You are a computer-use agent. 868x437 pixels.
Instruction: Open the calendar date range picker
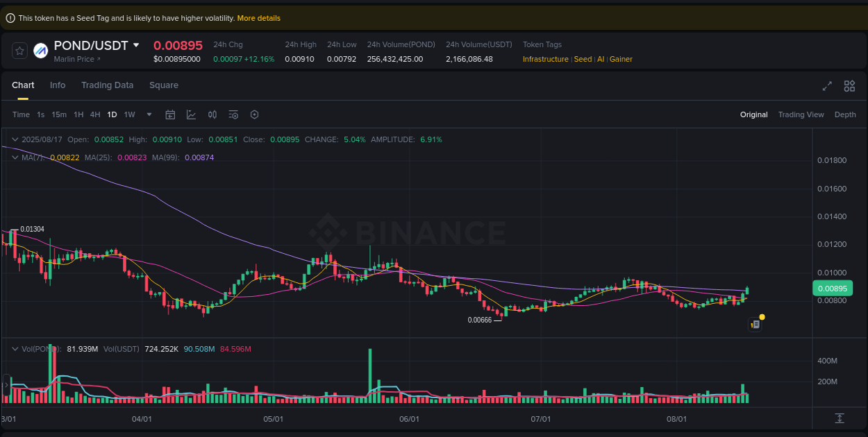[x=170, y=114]
